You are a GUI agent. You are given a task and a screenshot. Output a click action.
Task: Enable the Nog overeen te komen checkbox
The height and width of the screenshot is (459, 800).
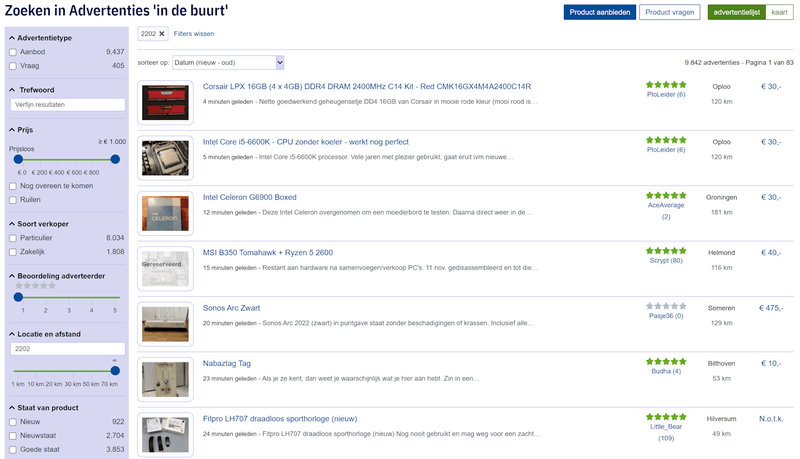click(x=13, y=186)
